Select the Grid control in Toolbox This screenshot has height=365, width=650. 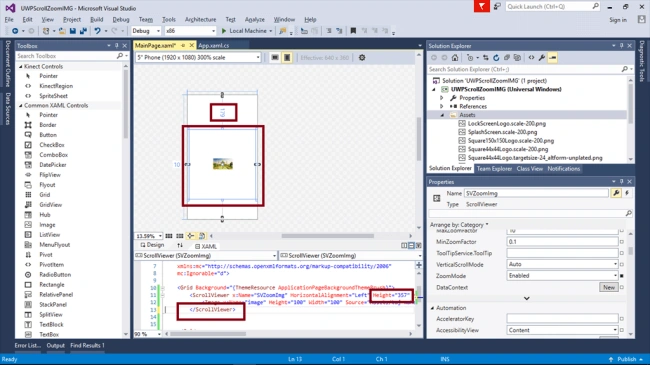point(45,195)
